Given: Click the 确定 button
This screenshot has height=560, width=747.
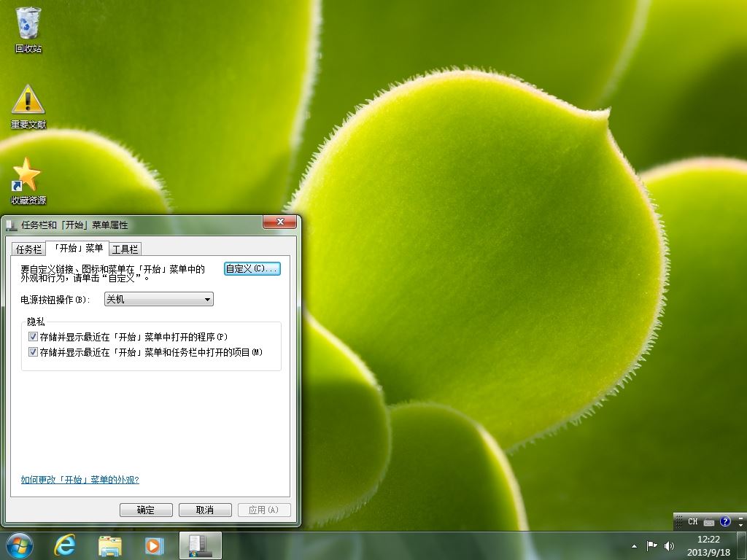Looking at the screenshot, I should 146,510.
